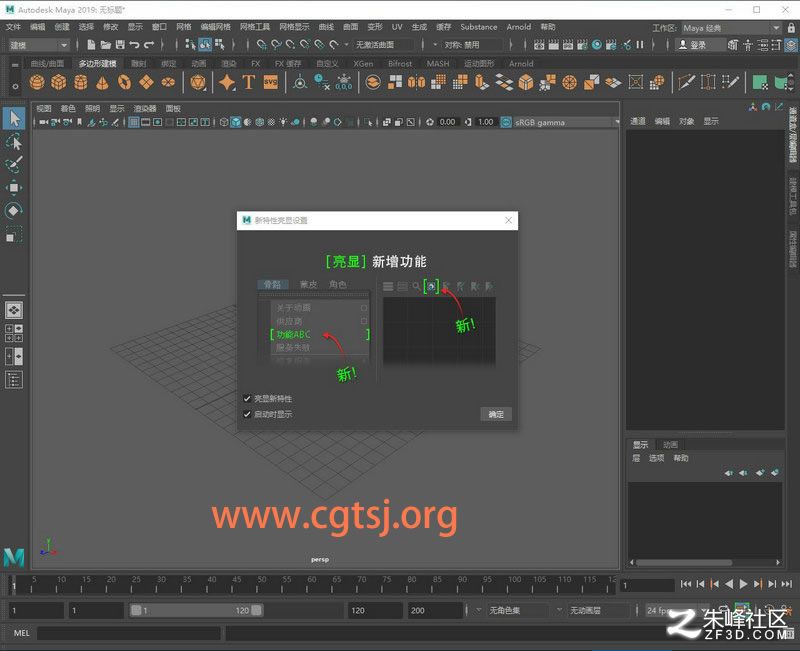
Task: Toggle the 亮显新特性 checkbox
Action: click(247, 398)
